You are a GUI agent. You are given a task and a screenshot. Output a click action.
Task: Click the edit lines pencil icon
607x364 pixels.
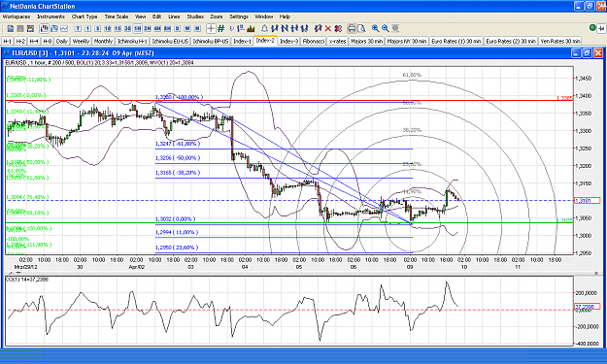(x=318, y=28)
